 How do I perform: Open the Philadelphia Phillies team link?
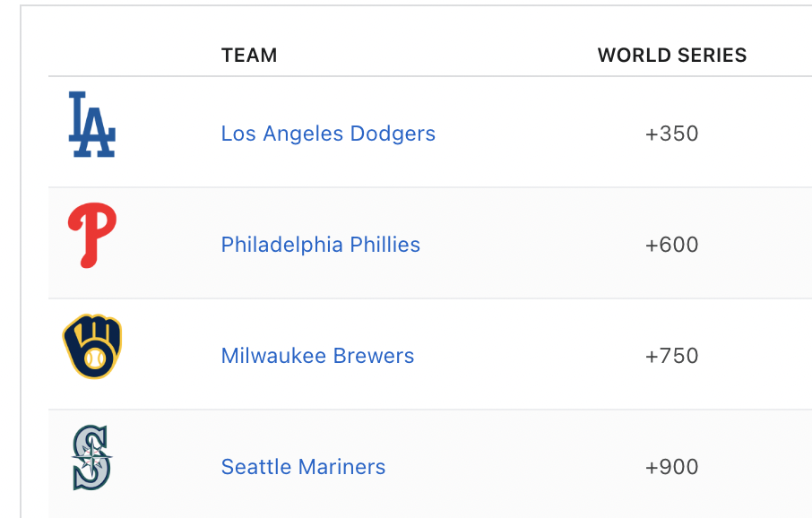pyautogui.click(x=321, y=245)
